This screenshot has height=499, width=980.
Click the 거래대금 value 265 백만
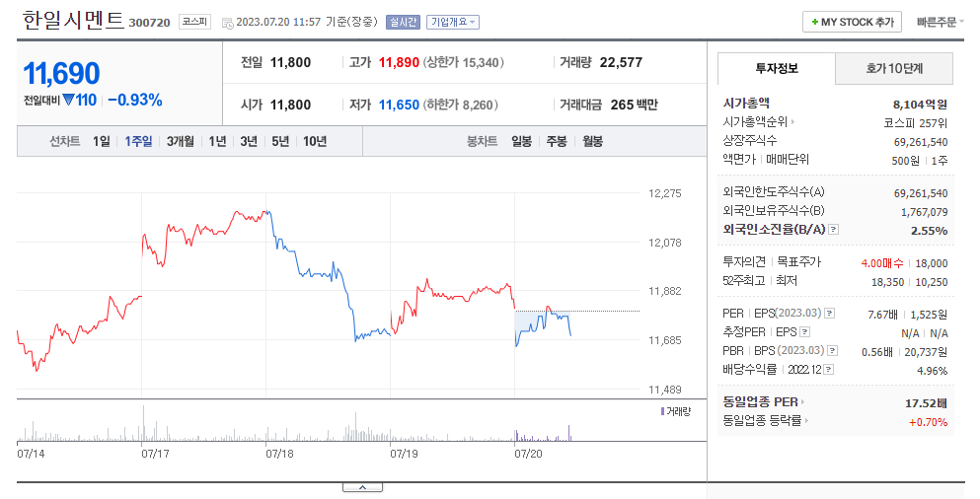(x=634, y=105)
